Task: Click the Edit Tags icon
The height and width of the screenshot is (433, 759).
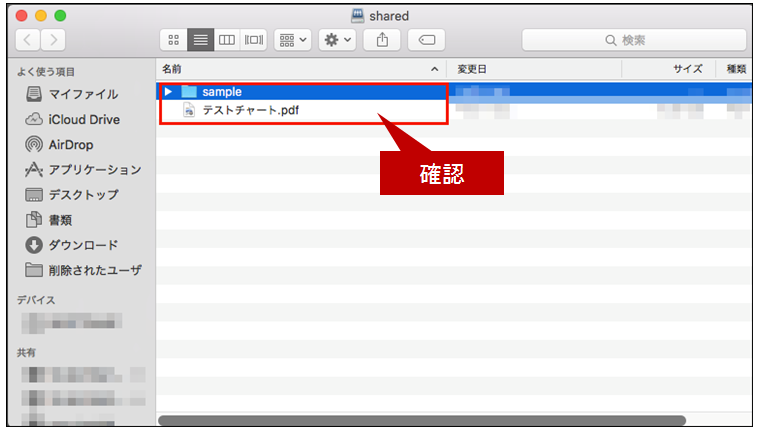Action: click(426, 40)
